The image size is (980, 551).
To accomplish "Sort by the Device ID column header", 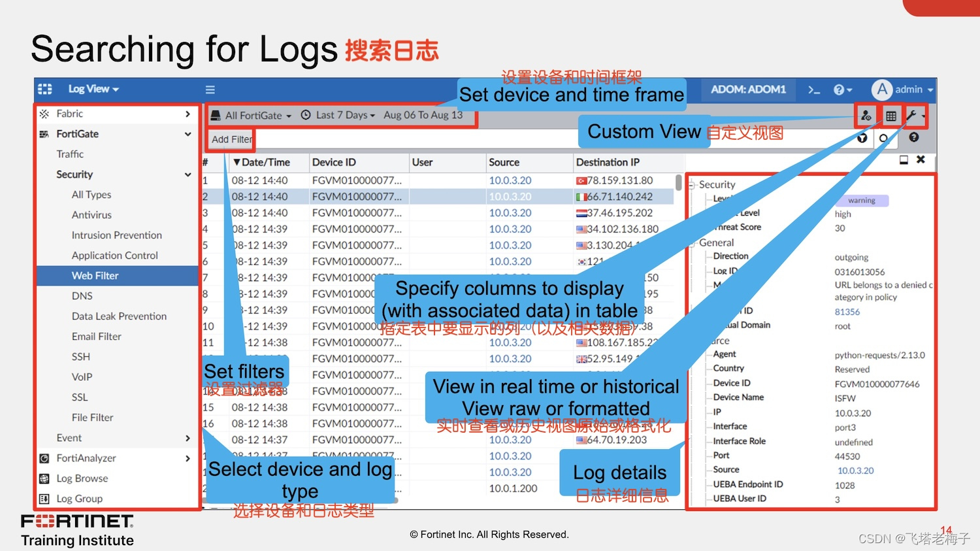I will 359,162.
